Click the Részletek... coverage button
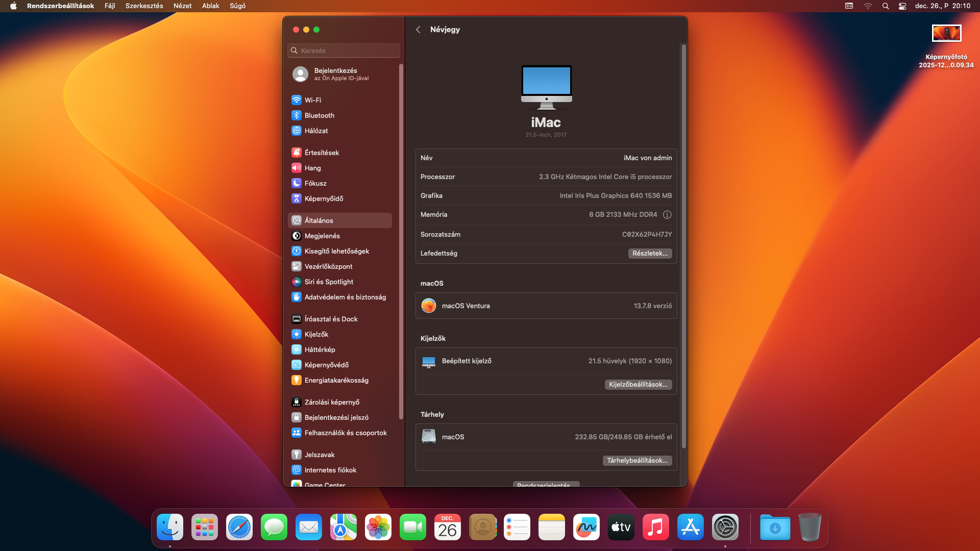980x551 pixels. pos(649,254)
